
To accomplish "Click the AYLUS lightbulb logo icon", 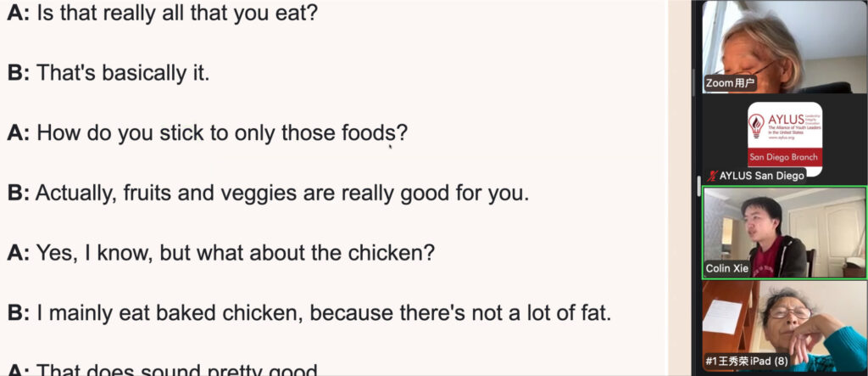I will (x=755, y=127).
